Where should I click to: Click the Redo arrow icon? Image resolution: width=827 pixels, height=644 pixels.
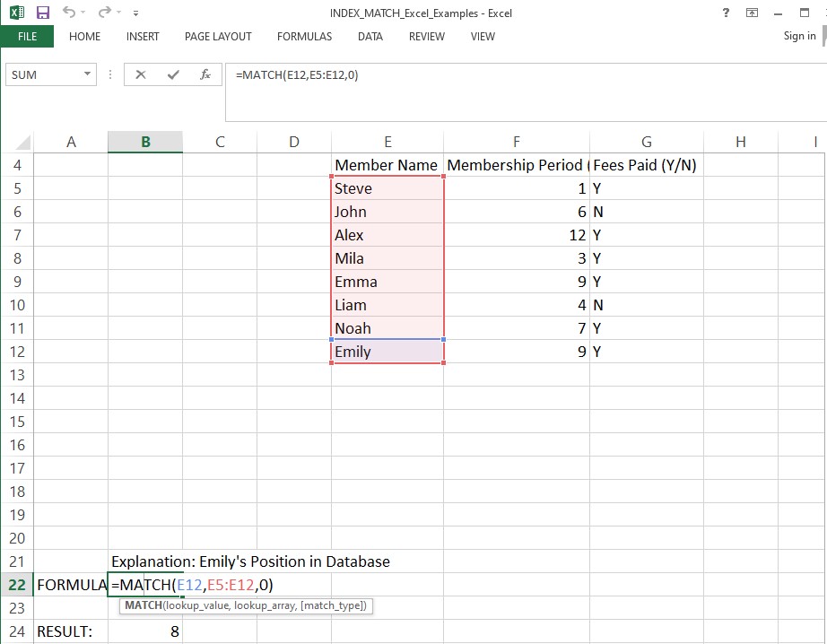click(105, 13)
